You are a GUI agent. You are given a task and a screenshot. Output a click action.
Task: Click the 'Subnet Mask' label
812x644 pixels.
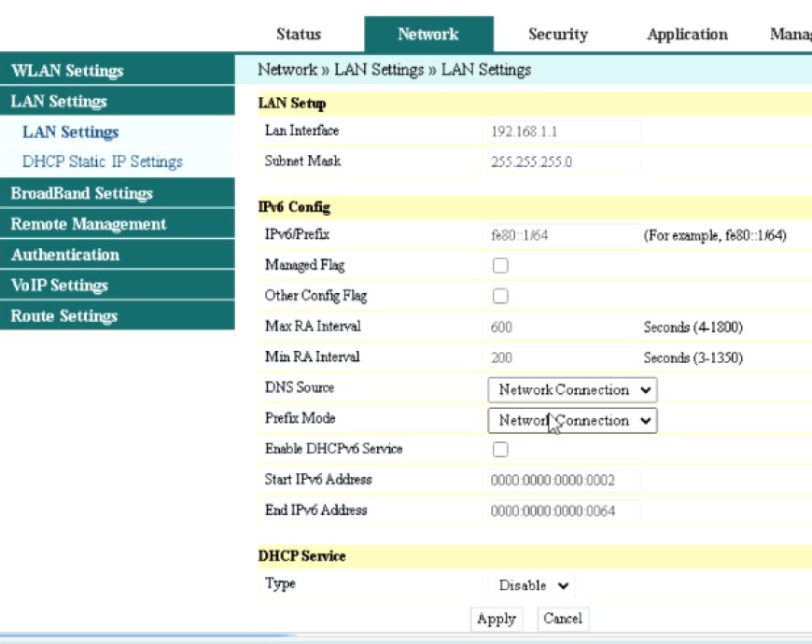[303, 161]
